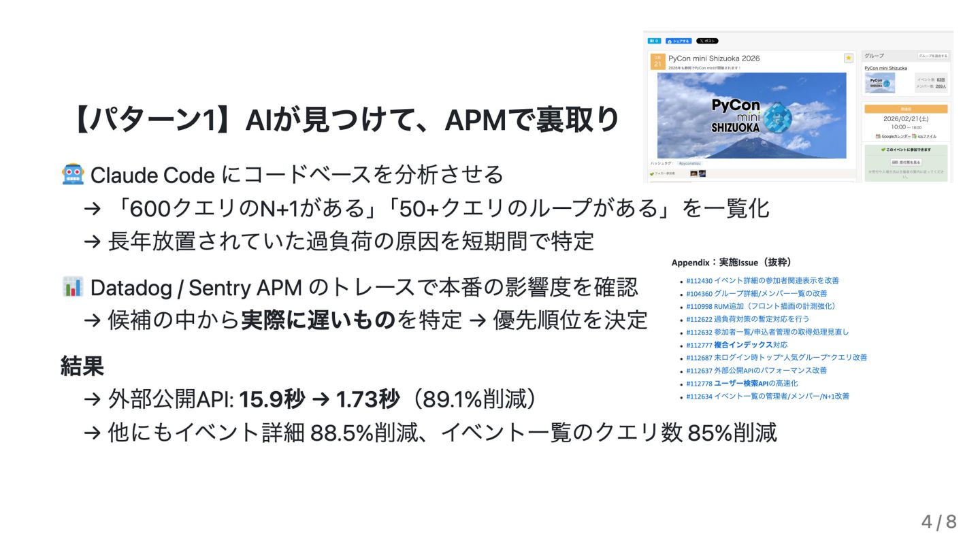Click the Facebook share button
The width and height of the screenshot is (980, 551).
coord(679,41)
